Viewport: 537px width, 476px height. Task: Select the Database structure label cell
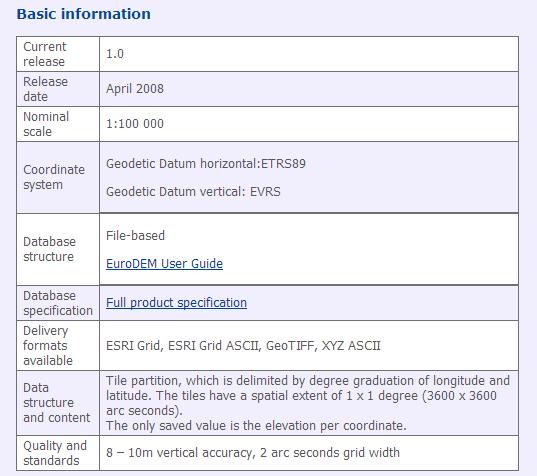pos(58,249)
